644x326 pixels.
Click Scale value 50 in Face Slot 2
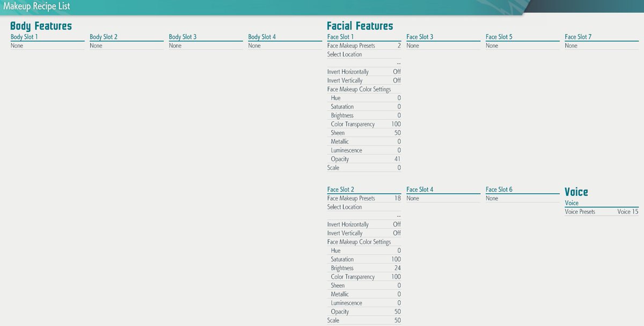click(397, 320)
